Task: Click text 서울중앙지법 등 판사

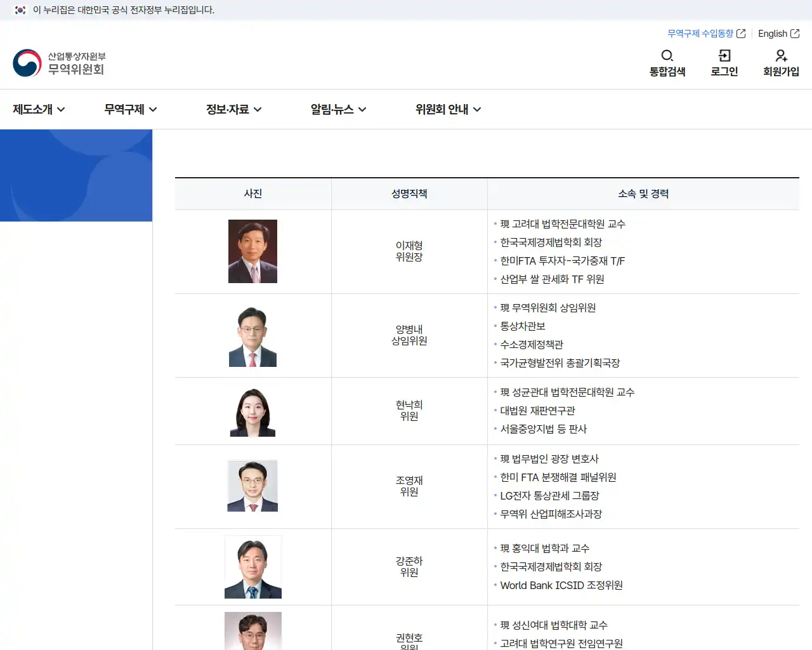Action: [544, 429]
